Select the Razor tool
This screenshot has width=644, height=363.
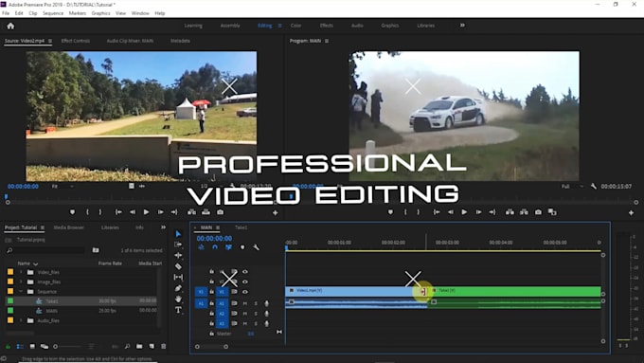coord(178,266)
